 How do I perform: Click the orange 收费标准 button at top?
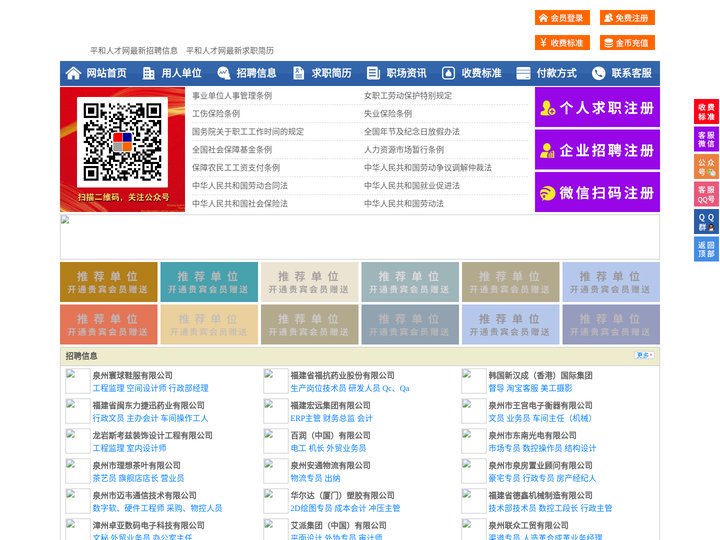(x=562, y=43)
